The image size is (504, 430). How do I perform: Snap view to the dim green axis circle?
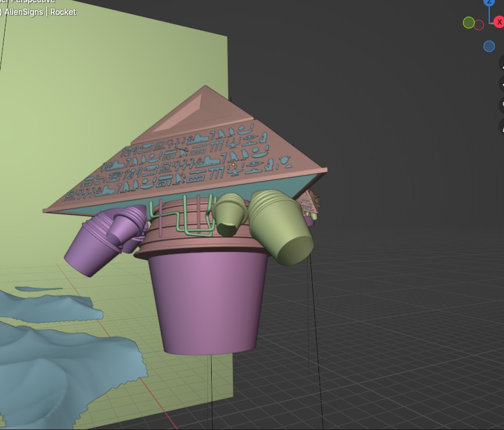469,23
